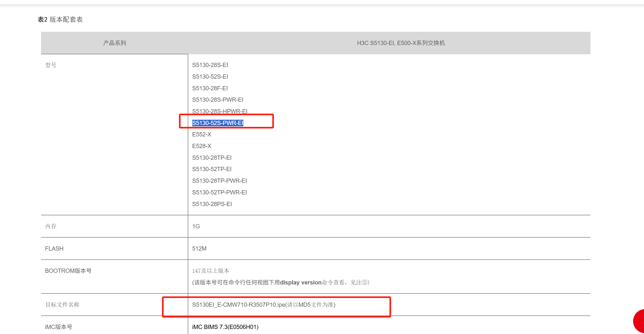
Task: Click the S5130-52TP-PWR-EI model entry
Action: 219,192
